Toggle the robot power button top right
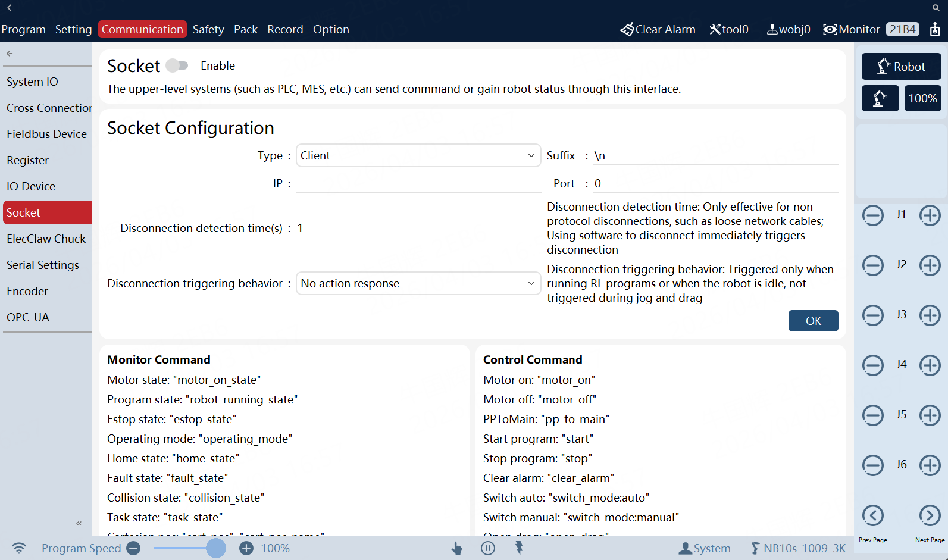This screenshot has height=560, width=948. point(935,29)
